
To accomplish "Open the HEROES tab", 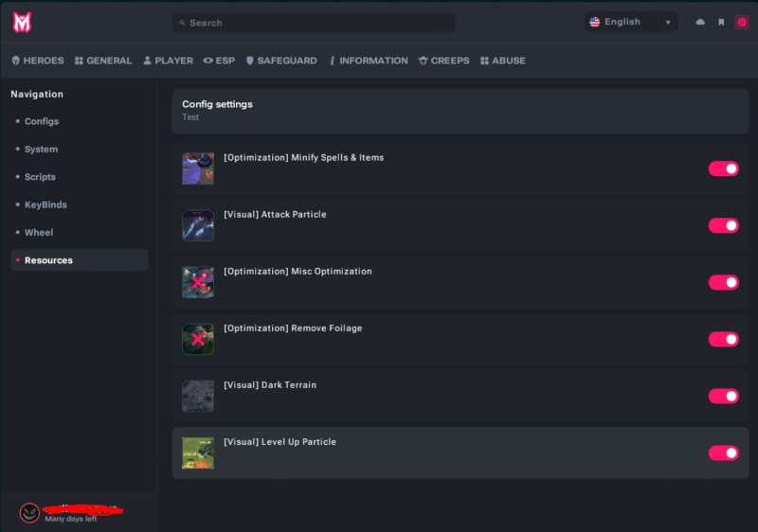I will (38, 61).
